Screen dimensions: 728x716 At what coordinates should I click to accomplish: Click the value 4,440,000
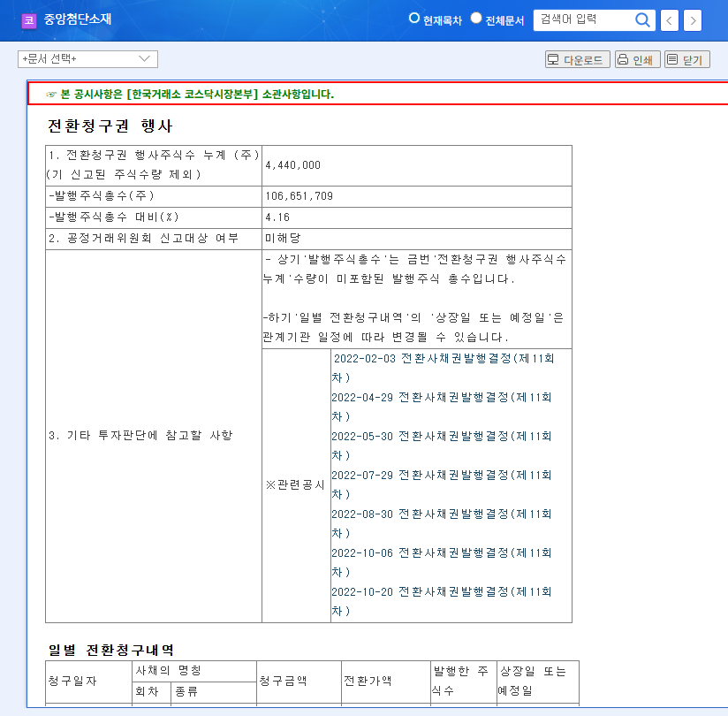point(293,165)
